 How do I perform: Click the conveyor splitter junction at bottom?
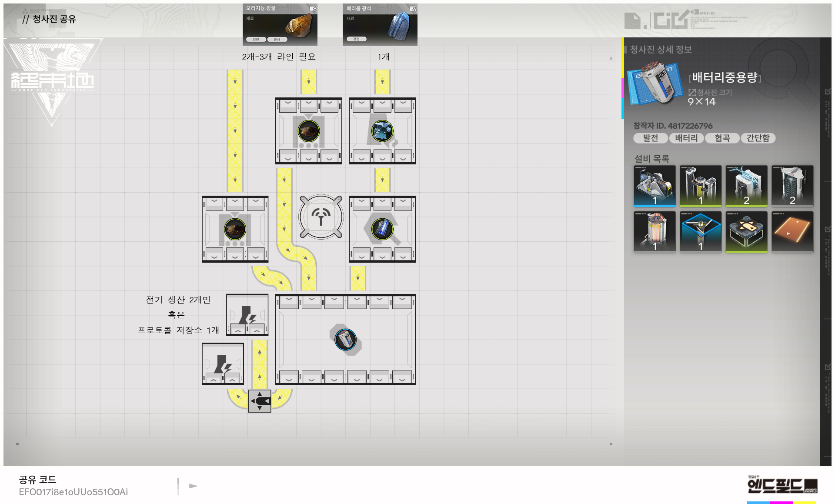(x=260, y=401)
